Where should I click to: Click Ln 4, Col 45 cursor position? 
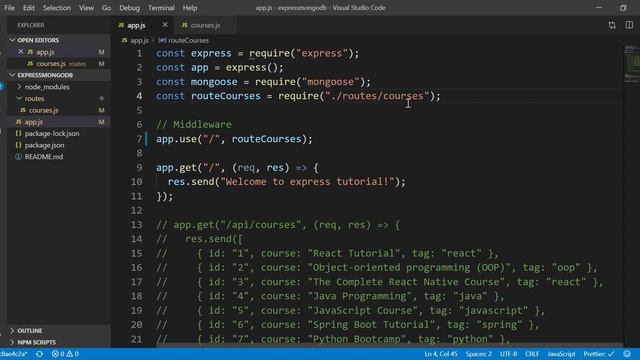(x=441, y=354)
